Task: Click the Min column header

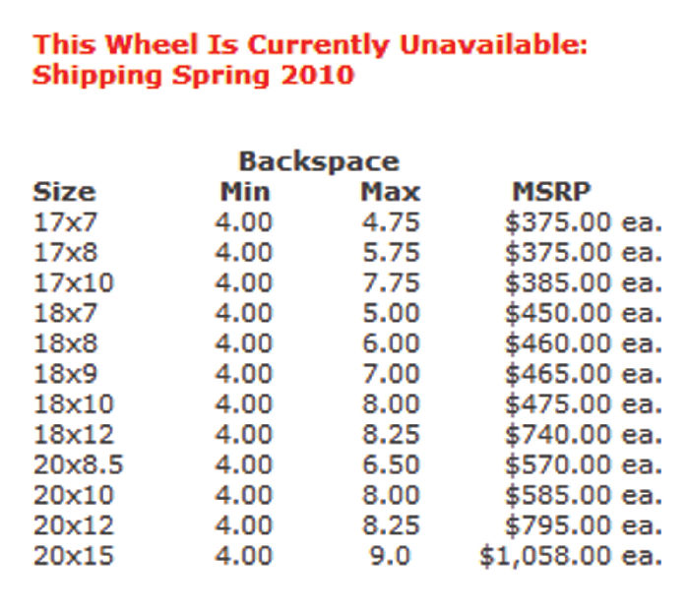Action: (244, 191)
